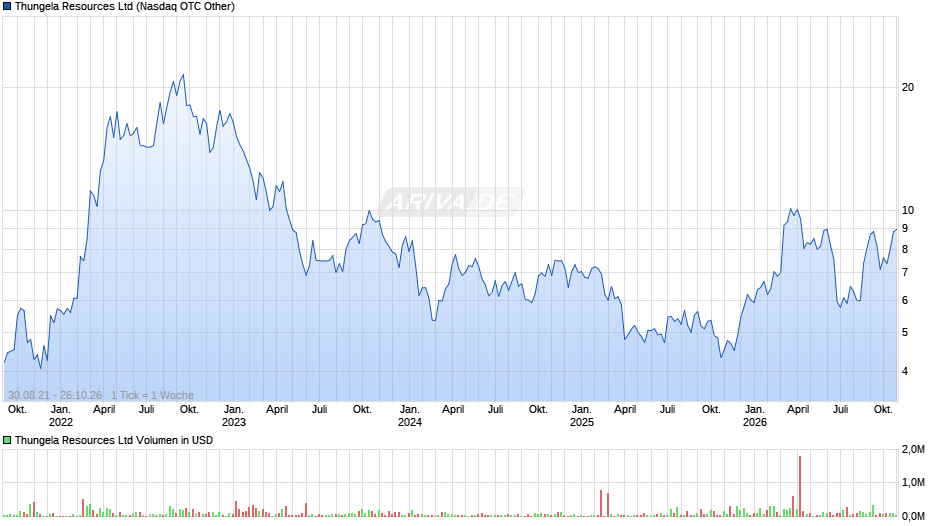The width and height of the screenshot is (940, 526).
Task: Click the 2,0M volume axis label
Action: (x=913, y=450)
